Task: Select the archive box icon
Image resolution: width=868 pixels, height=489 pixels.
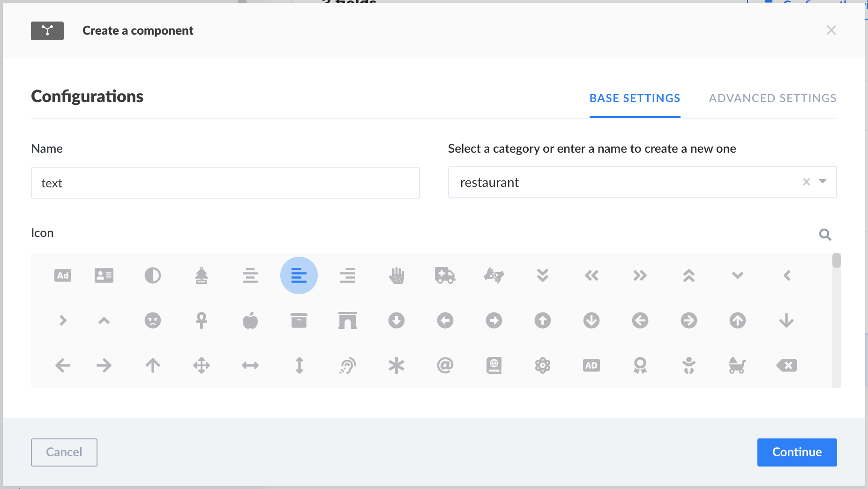Action: point(299,320)
